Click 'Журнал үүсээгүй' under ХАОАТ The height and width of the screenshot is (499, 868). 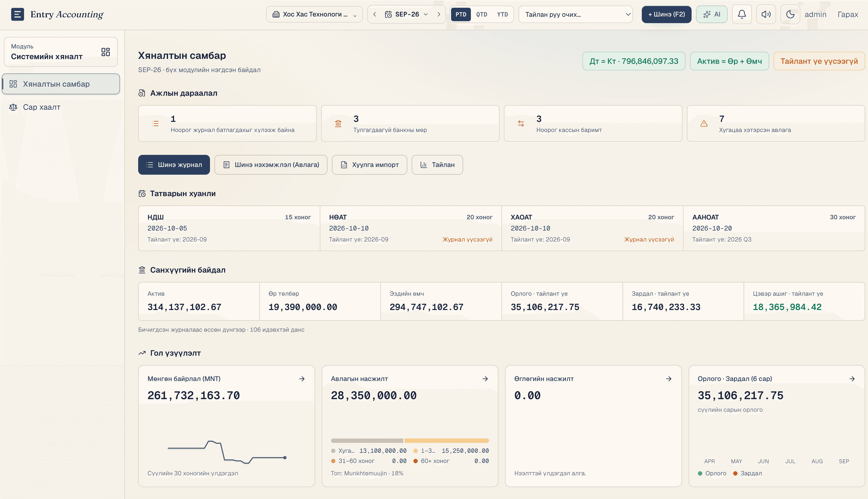tap(649, 240)
